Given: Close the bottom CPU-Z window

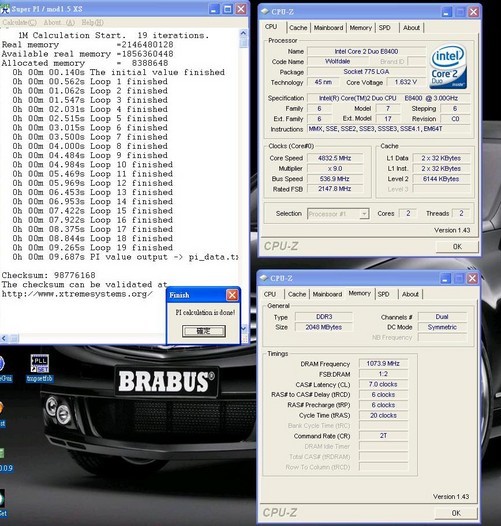Looking at the screenshot, I should [472, 278].
